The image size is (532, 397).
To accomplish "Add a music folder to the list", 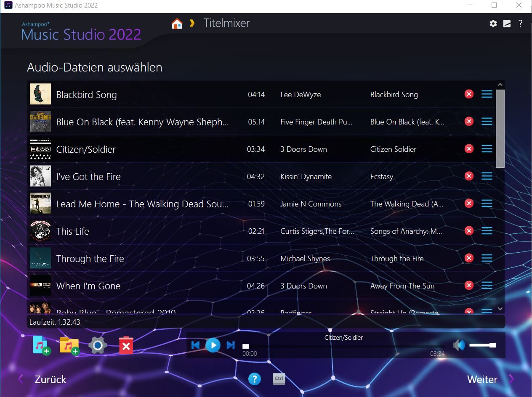I will click(x=69, y=346).
